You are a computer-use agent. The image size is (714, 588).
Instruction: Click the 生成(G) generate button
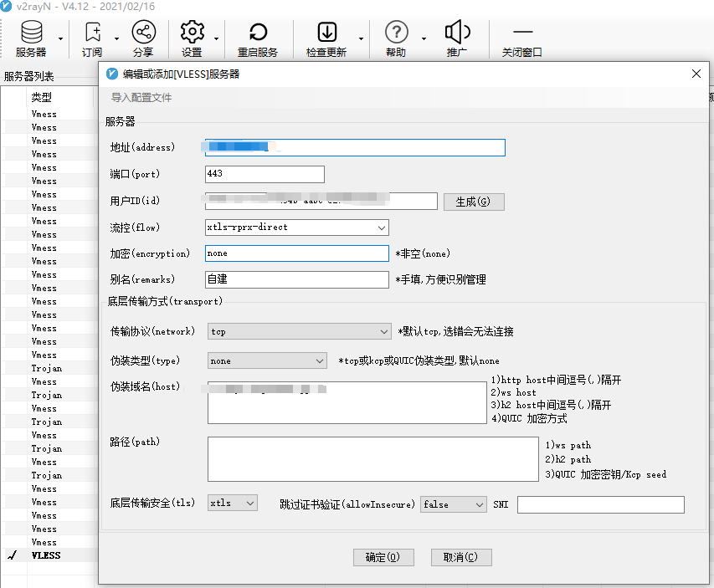(474, 202)
